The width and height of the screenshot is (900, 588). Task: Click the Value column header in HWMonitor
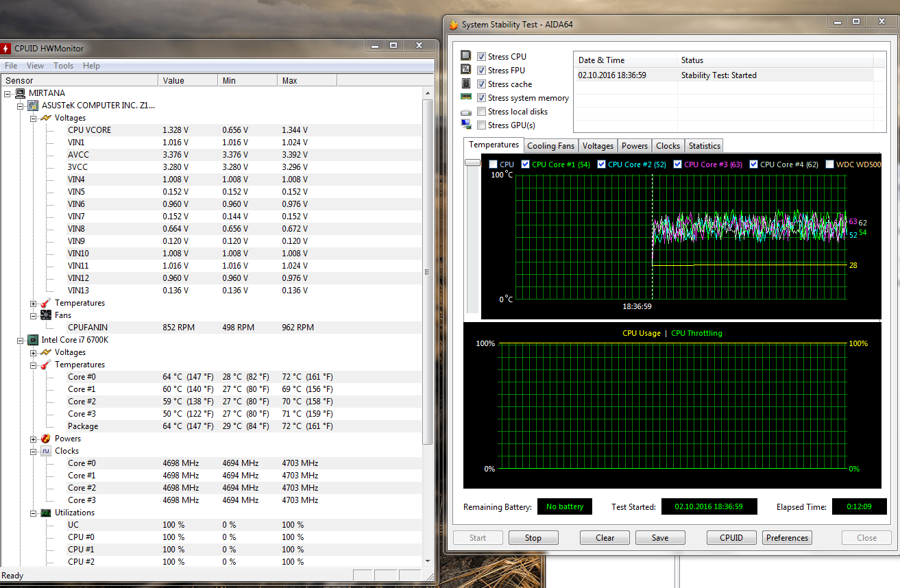188,80
